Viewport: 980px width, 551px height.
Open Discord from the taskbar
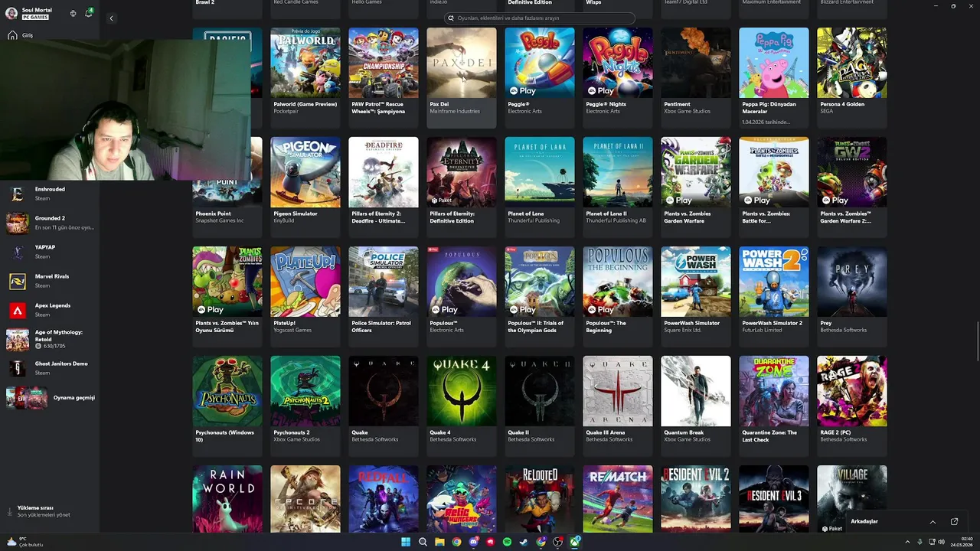click(473, 542)
